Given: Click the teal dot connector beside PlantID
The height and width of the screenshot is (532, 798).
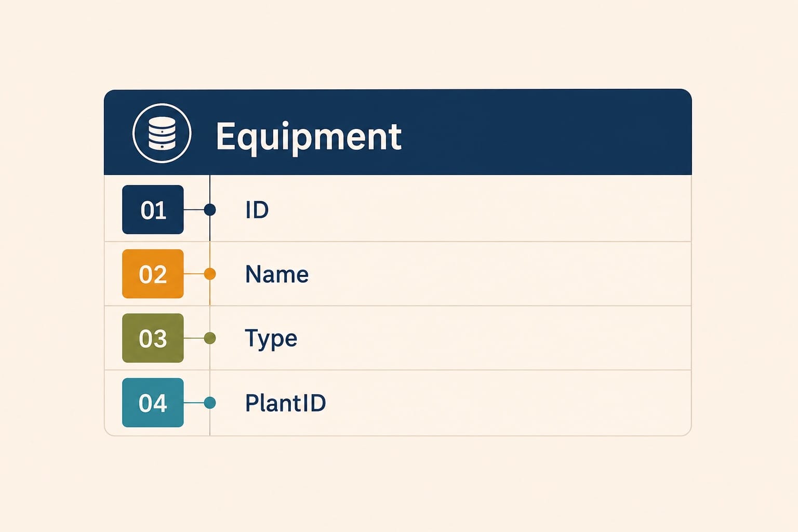Looking at the screenshot, I should [x=210, y=403].
